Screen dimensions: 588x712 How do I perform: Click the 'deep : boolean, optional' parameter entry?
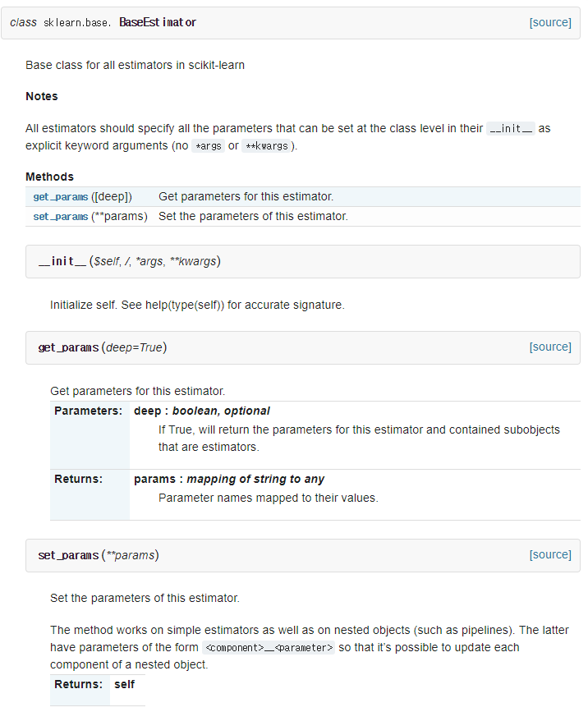[x=201, y=411]
